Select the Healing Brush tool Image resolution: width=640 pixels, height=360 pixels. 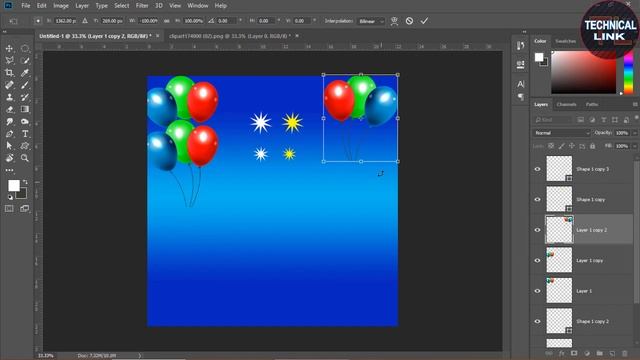pos(9,85)
